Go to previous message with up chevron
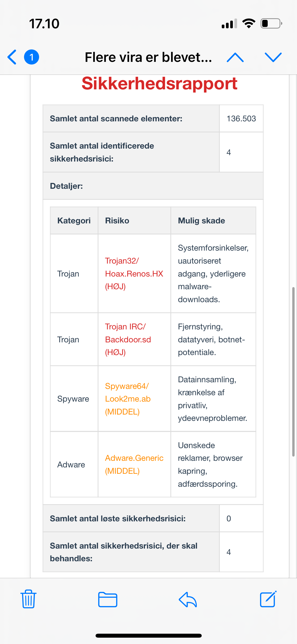Viewport: 297px width, 644px height. (x=235, y=57)
